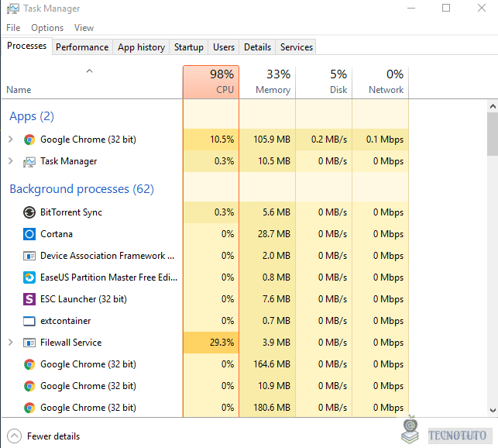This screenshot has width=498, height=448.
Task: Click the Filewall Service icon
Action: click(29, 343)
